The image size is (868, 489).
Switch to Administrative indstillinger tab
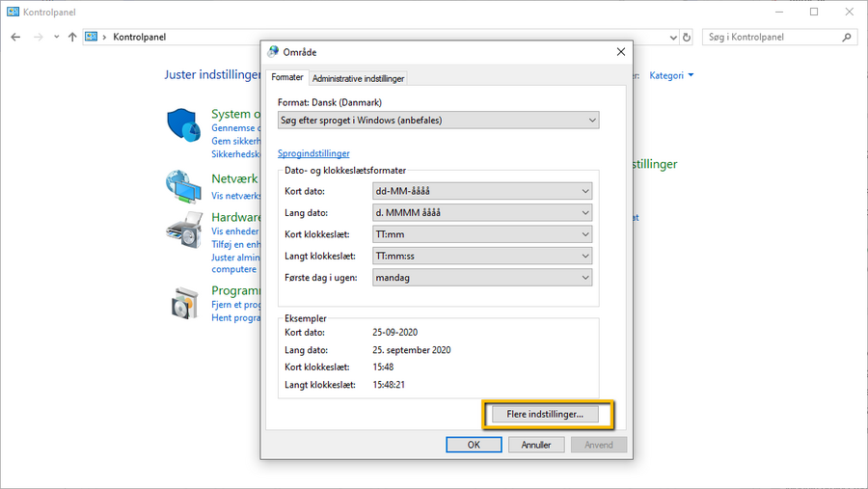pyautogui.click(x=358, y=78)
